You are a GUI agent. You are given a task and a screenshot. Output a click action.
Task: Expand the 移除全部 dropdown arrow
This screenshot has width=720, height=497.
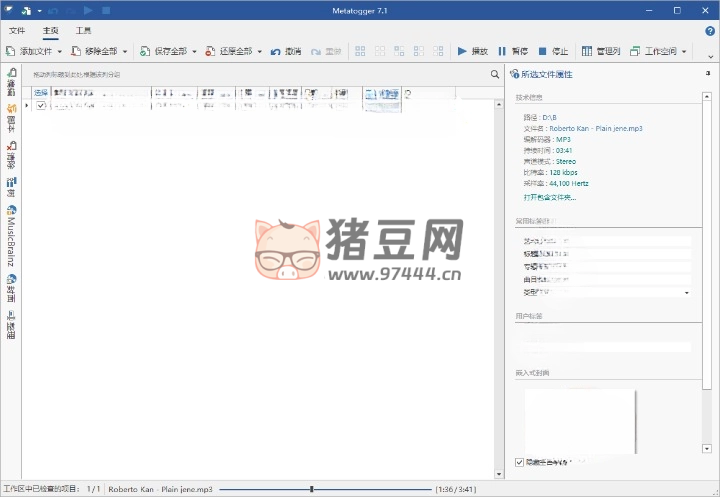point(125,51)
